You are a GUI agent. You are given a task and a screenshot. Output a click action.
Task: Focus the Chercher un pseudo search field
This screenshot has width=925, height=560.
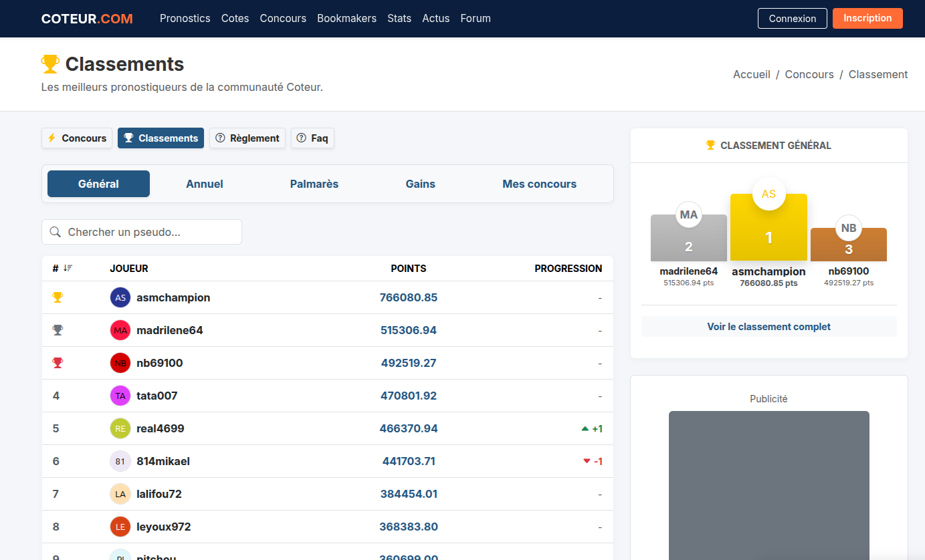pos(150,232)
